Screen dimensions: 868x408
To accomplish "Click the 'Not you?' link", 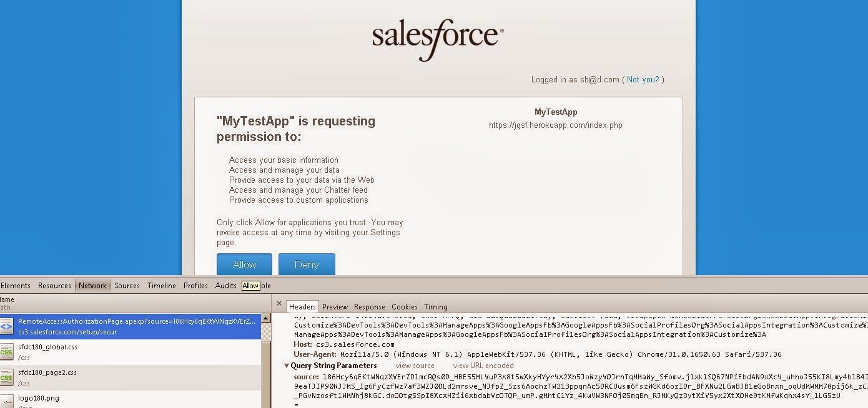I will point(643,80).
